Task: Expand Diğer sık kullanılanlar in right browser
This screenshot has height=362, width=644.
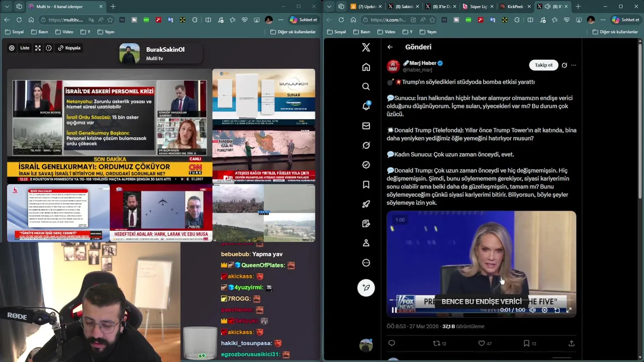Action: tap(615, 32)
